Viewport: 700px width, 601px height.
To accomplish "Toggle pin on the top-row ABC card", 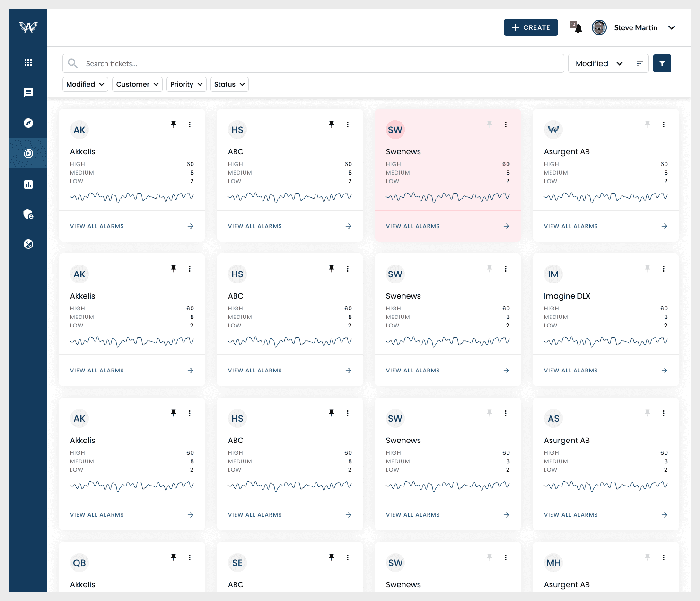I will 332,124.
